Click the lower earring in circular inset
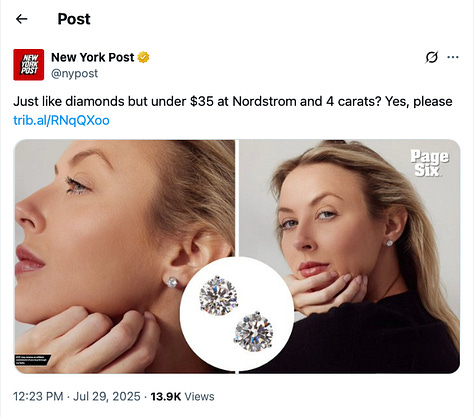Screen dimensions: 474x417 coord(254,332)
